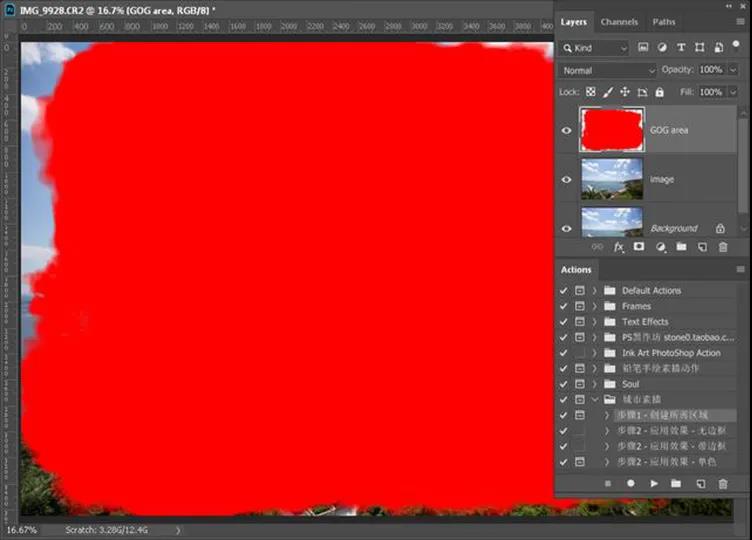Add a layer mask

[639, 247]
